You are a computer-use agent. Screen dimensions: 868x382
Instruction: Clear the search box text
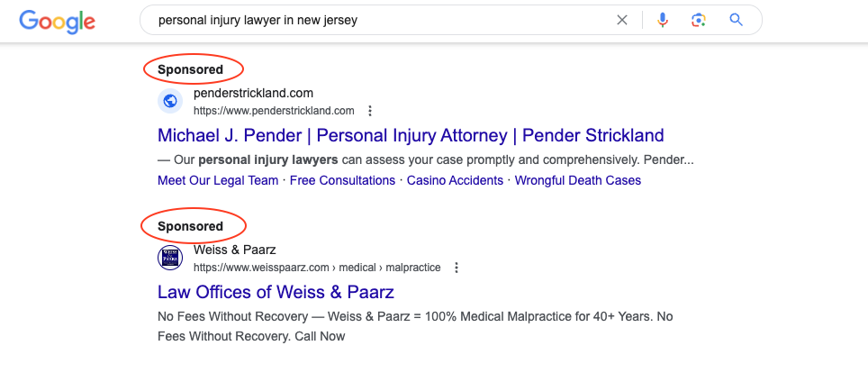[622, 20]
